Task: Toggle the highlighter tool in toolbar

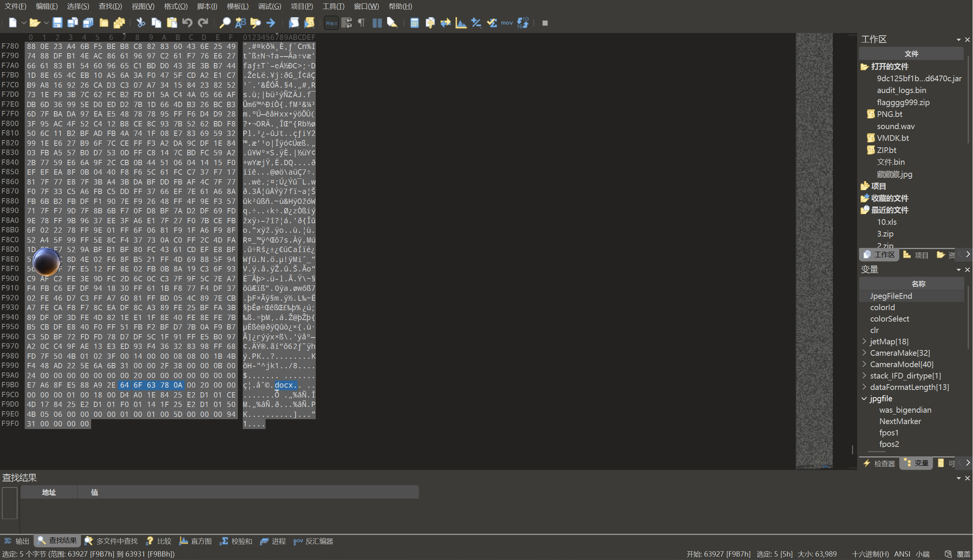Action: (392, 23)
